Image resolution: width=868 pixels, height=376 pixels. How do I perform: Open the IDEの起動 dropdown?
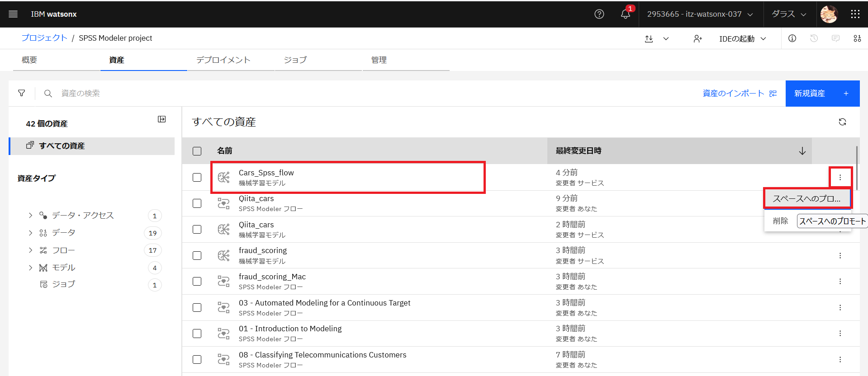pyautogui.click(x=743, y=39)
